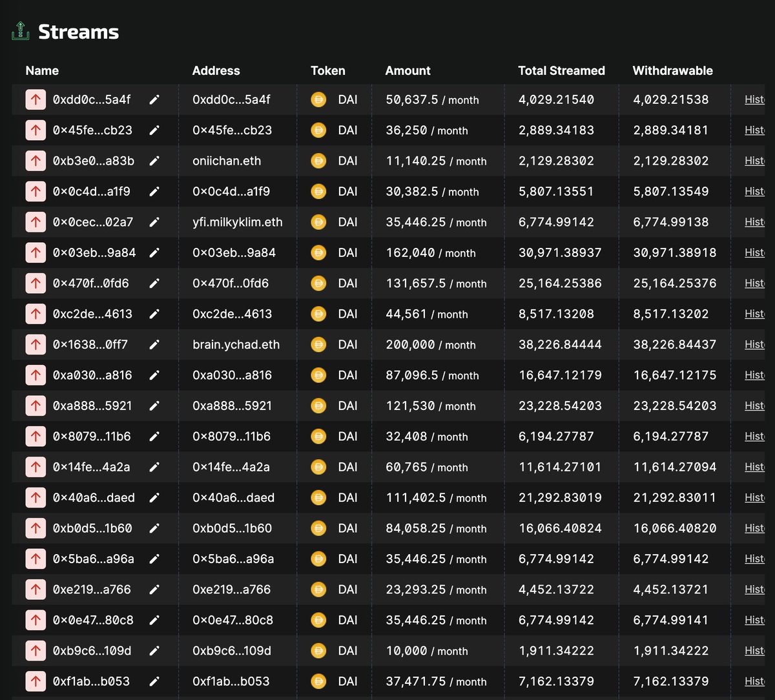Screen dimensions: 775x700
Task: Click total streamed value 38,226.84444
Action: click(x=561, y=344)
